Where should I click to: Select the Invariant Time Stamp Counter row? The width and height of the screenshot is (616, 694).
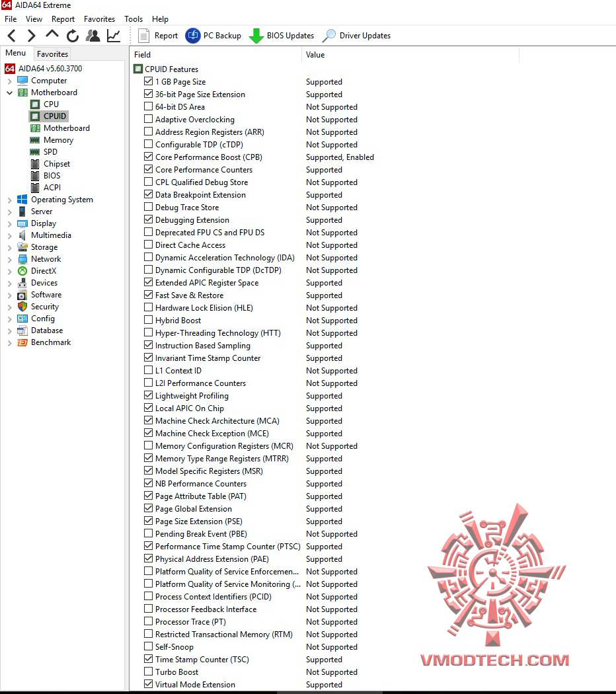(x=325, y=358)
